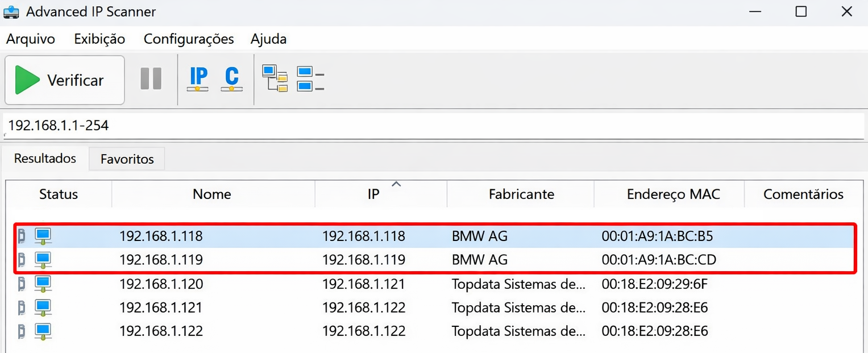This screenshot has height=353, width=868.
Task: Sort by the Endereço MAC column header
Action: [x=673, y=194]
